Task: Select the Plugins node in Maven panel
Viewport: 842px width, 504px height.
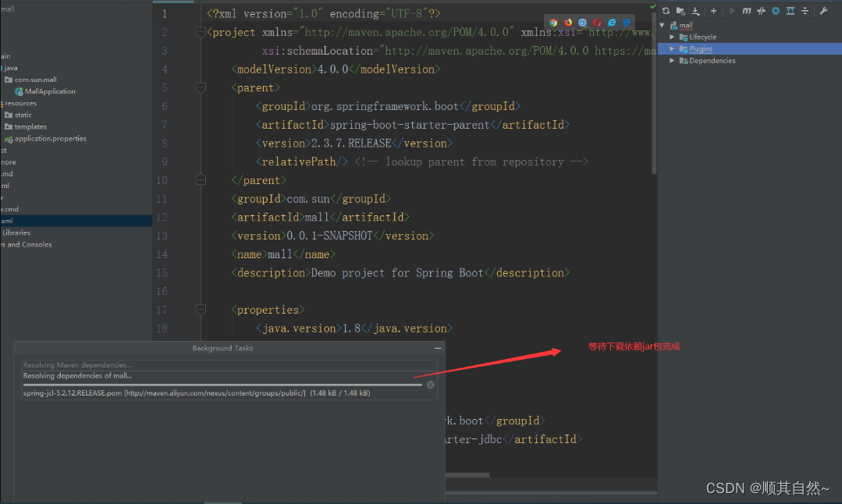Action: coord(701,48)
